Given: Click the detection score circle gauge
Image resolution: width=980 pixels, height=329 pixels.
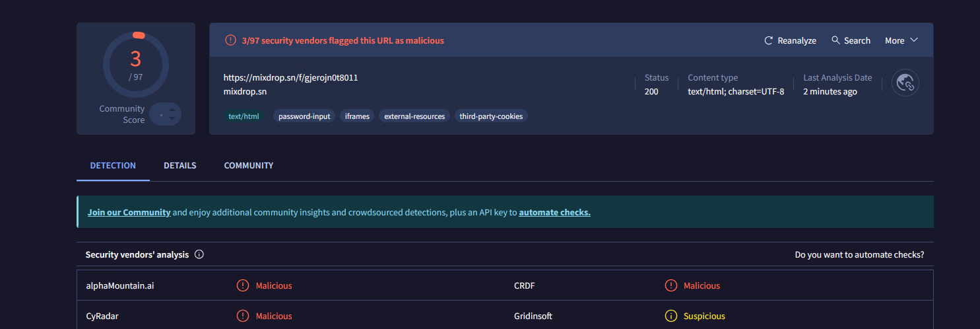Looking at the screenshot, I should (136, 64).
